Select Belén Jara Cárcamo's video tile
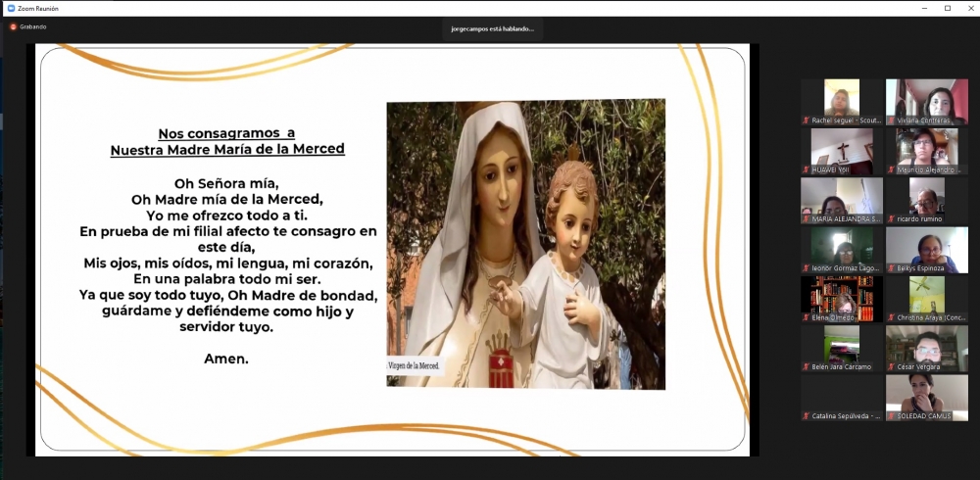Viewport: 980px width, 480px height. [842, 344]
